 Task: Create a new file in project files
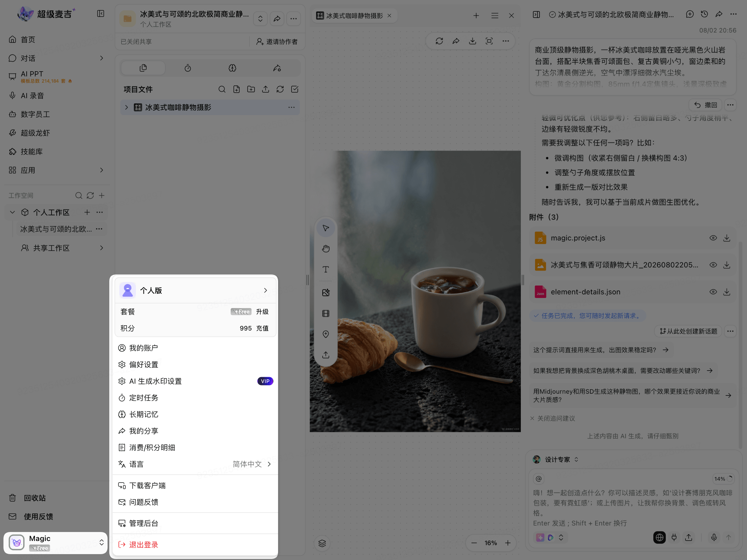[237, 90]
